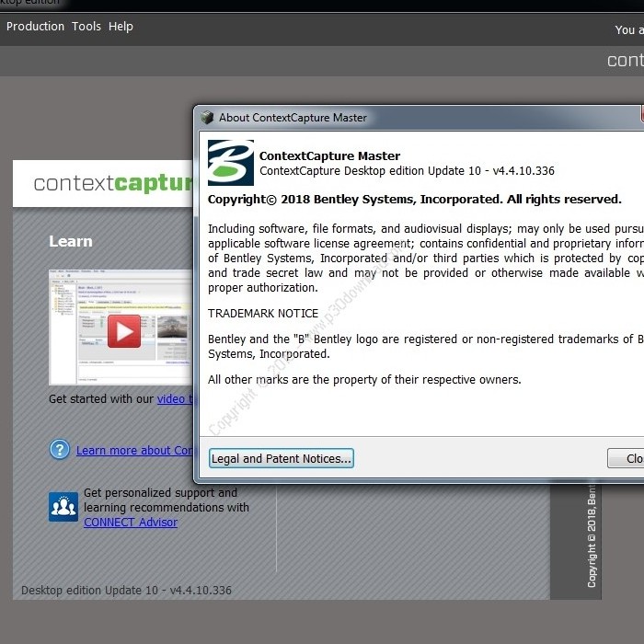
Task: Open the video tutorials link
Action: (175, 398)
